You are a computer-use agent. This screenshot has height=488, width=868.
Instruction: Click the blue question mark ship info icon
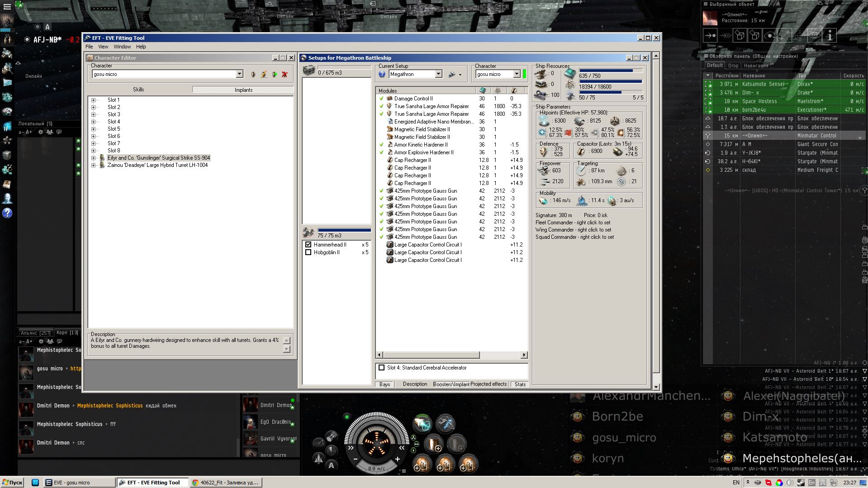pos(382,74)
